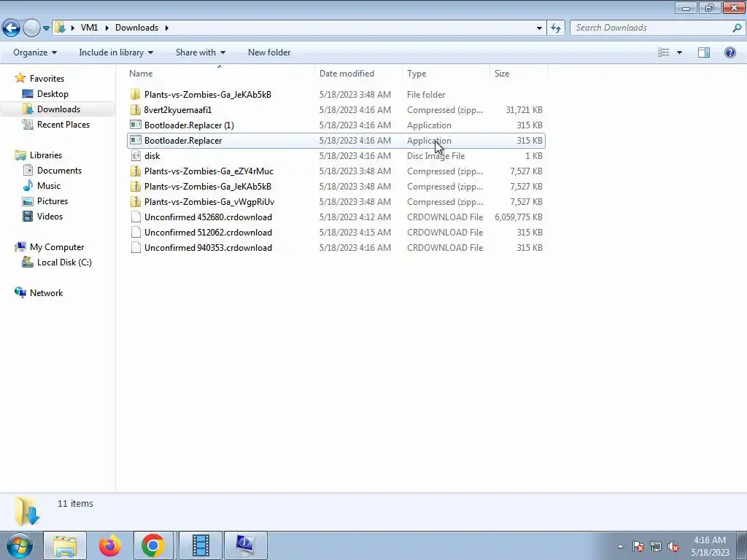
Task: Click the File folder type text
Action: [426, 94]
